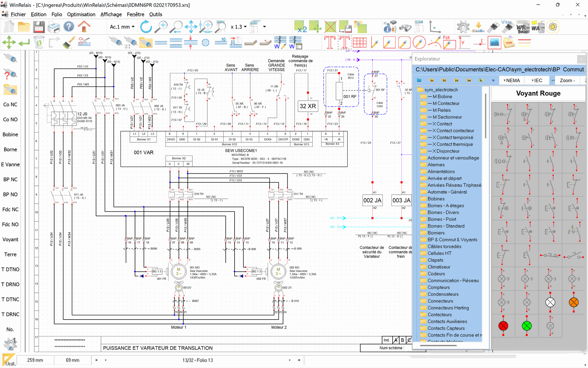This screenshot has width=588, height=368.
Task: Click the save floppy disk icon
Action: [39, 27]
